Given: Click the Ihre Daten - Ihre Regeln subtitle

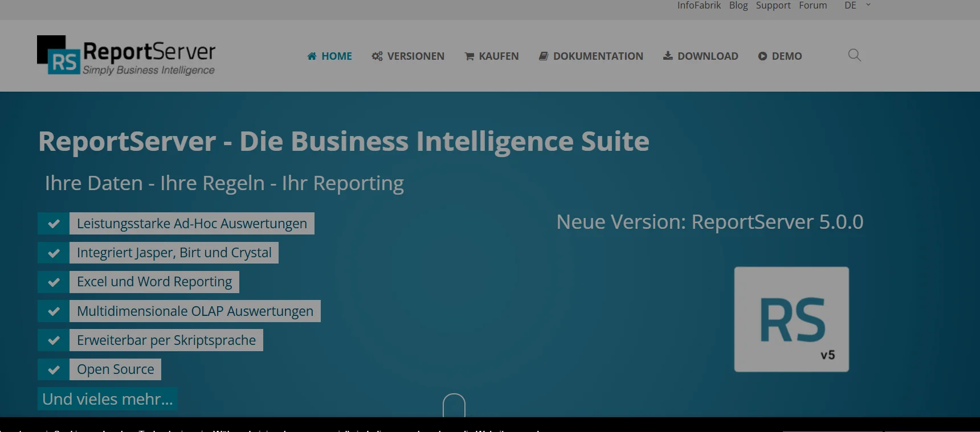Looking at the screenshot, I should coord(224,183).
